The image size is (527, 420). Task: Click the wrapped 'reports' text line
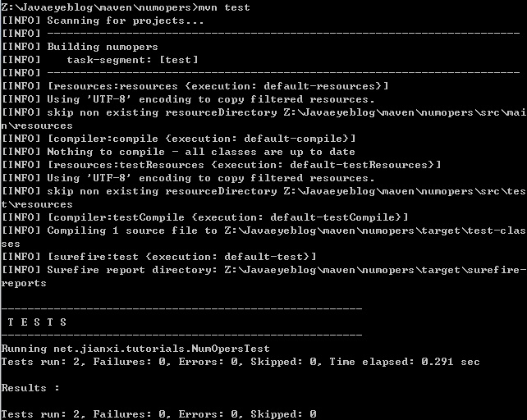(24, 283)
